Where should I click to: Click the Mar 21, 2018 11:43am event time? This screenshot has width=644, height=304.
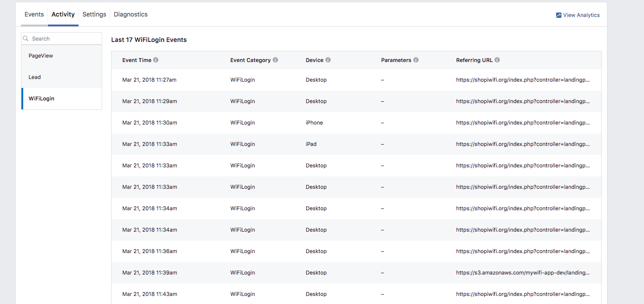[150, 294]
